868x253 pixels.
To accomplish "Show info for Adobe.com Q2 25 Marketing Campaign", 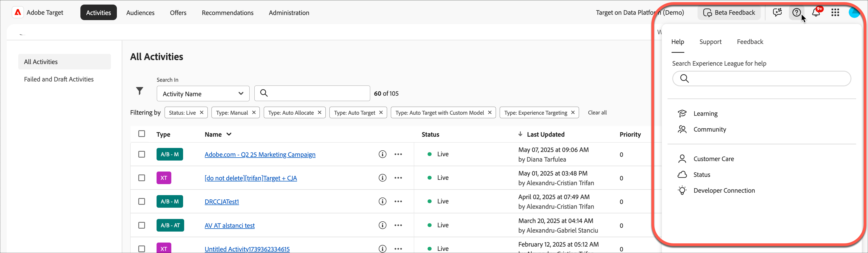I will (382, 154).
